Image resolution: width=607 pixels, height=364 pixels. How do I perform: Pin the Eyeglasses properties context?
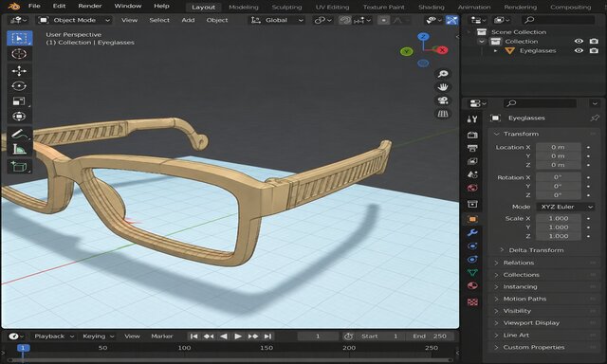pyautogui.click(x=595, y=118)
